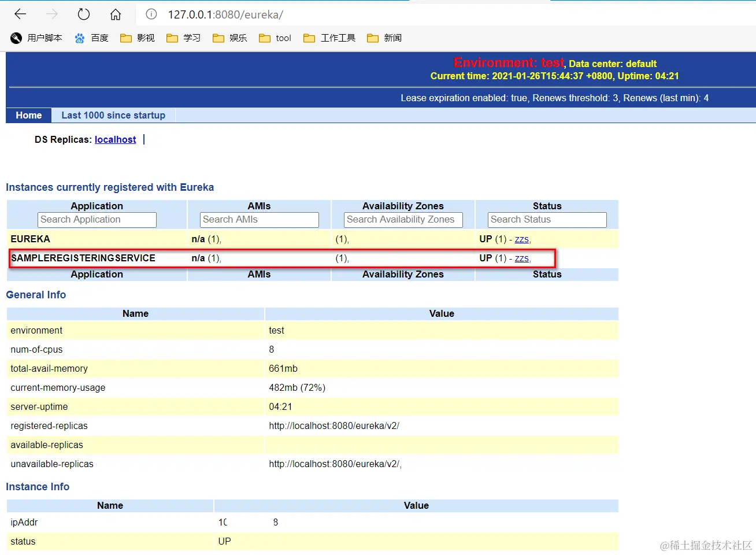Reload the page with the refresh icon
Viewport: 756px width, 555px height.
pyautogui.click(x=84, y=14)
